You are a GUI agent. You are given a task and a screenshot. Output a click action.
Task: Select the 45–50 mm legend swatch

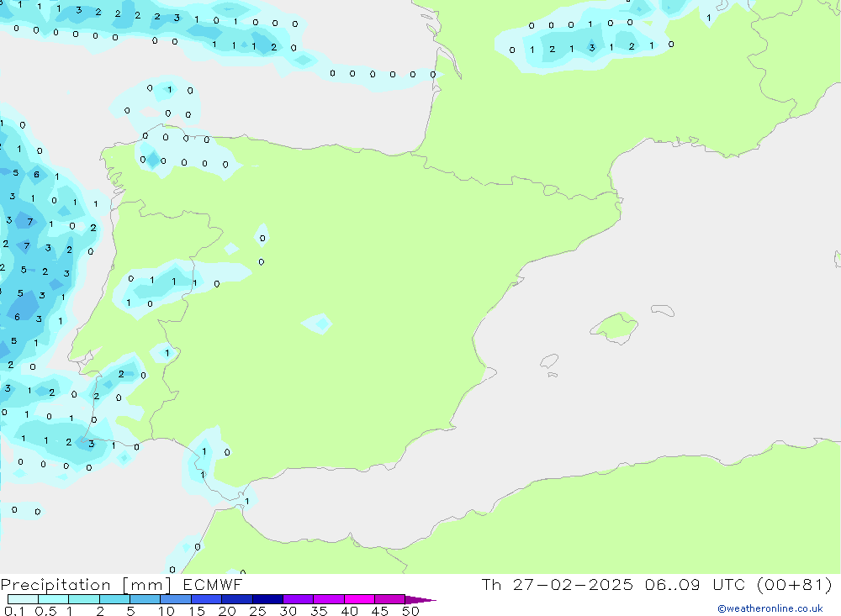pos(389,599)
